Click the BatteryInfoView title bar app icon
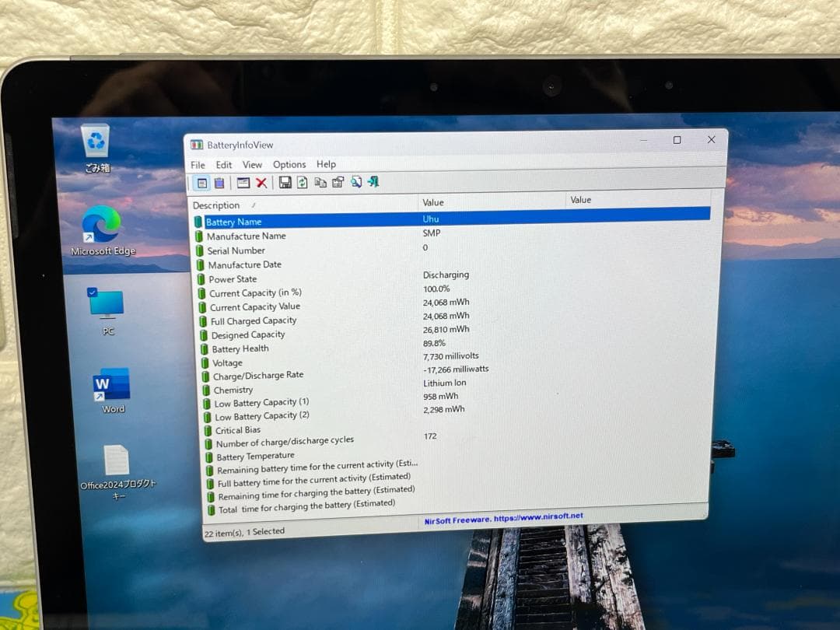This screenshot has width=840, height=630. coord(197,145)
